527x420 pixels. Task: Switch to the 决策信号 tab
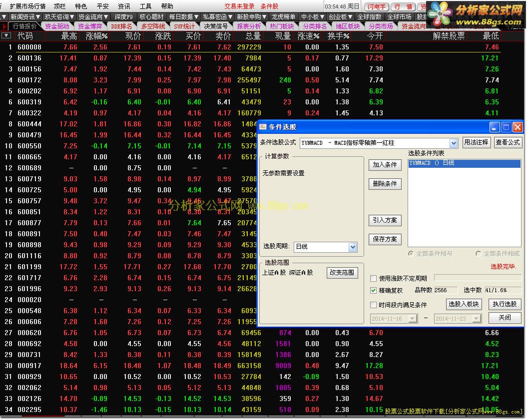pos(216,26)
